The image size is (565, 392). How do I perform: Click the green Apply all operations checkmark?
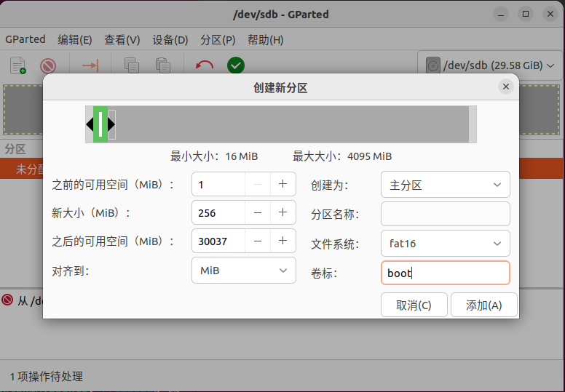235,65
